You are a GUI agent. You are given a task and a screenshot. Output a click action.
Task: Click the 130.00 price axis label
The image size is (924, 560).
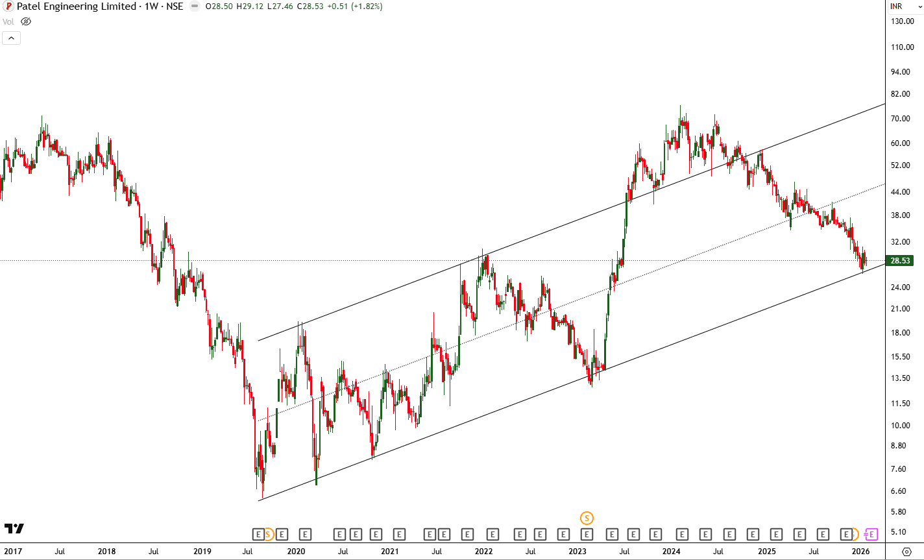[x=903, y=21]
